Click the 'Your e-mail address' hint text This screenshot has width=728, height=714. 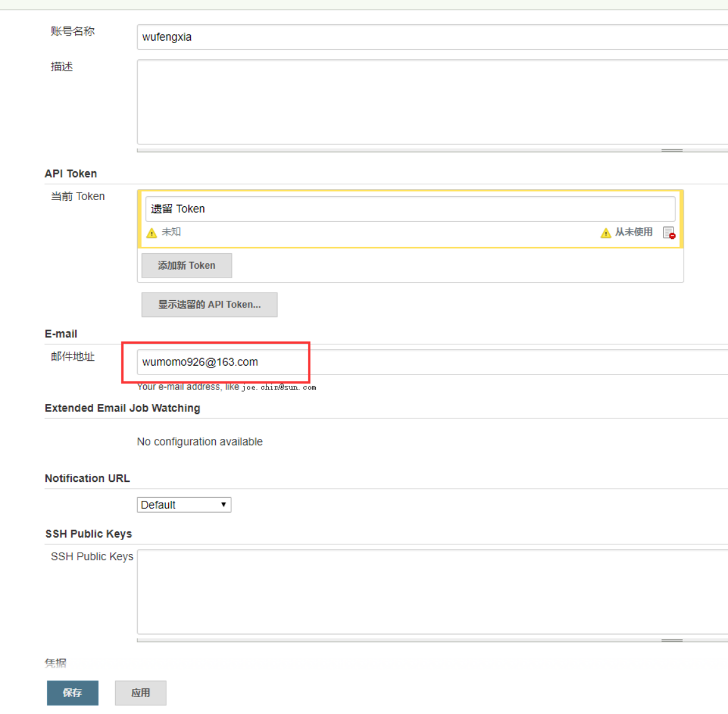[226, 387]
